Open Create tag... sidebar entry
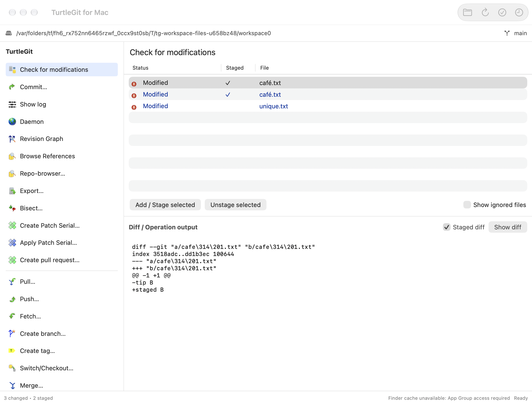 coord(62,351)
